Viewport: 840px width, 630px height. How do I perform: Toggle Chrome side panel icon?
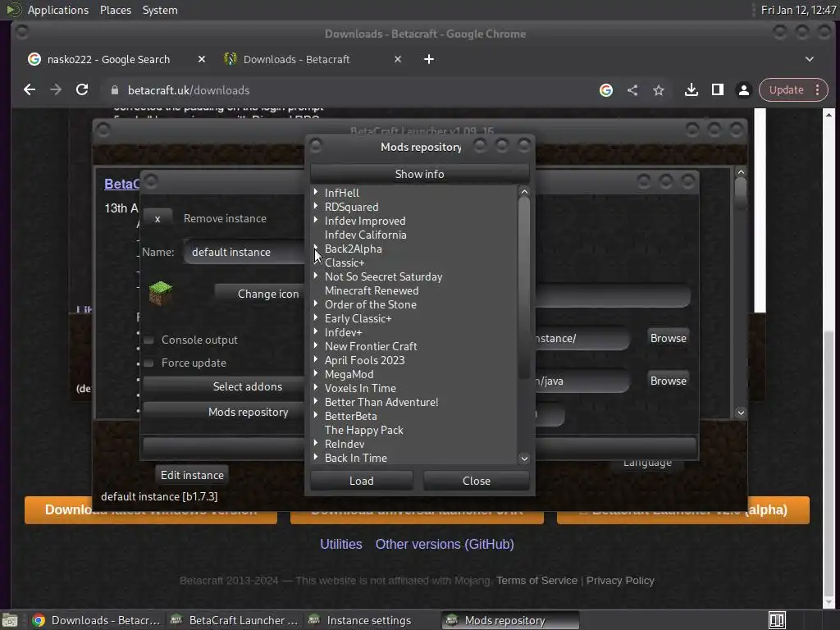(x=717, y=90)
